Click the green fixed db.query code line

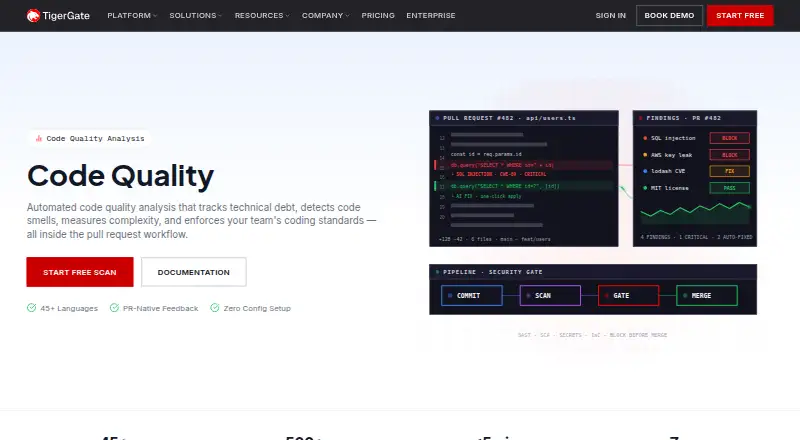[524, 186]
